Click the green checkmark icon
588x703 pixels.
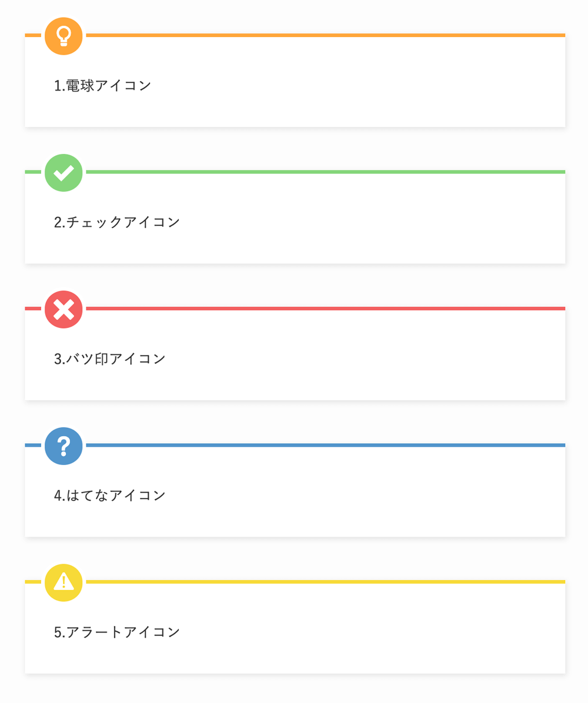tap(64, 173)
